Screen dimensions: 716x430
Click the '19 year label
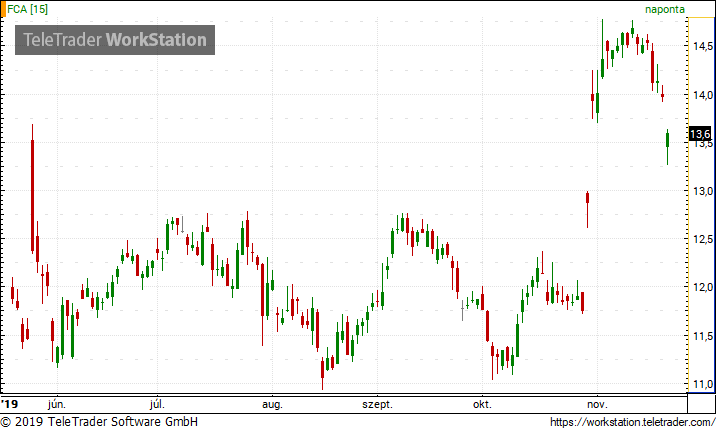tap(9, 404)
